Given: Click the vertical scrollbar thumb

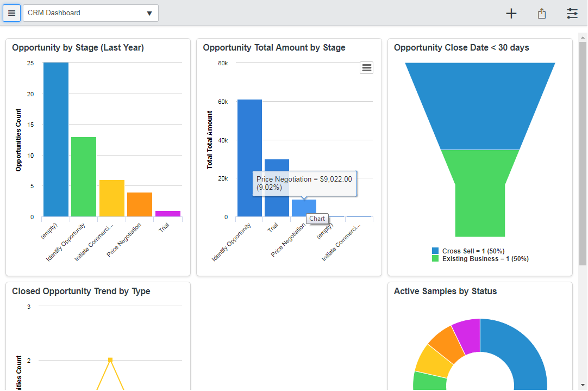Looking at the screenshot, I should (x=583, y=154).
